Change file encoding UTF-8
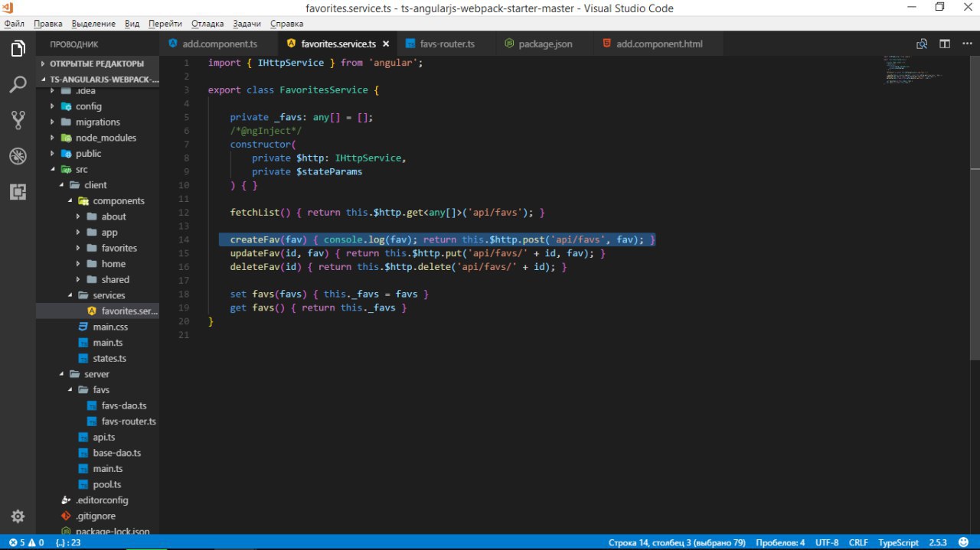The image size is (980, 550). pyautogui.click(x=827, y=542)
